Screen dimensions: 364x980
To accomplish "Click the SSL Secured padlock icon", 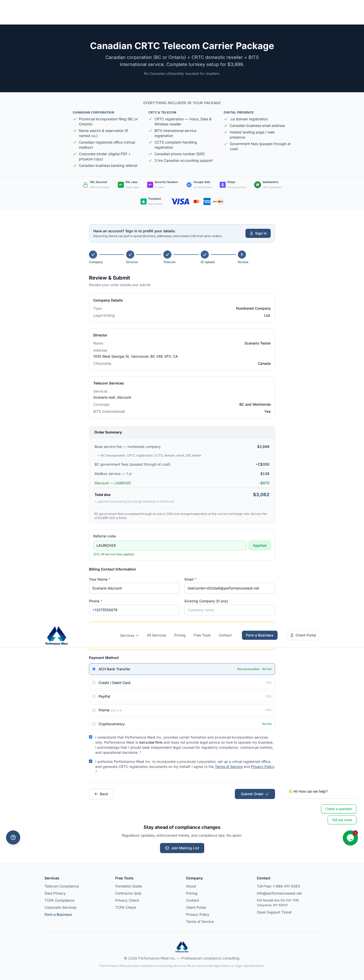I will pyautogui.click(x=86, y=185).
